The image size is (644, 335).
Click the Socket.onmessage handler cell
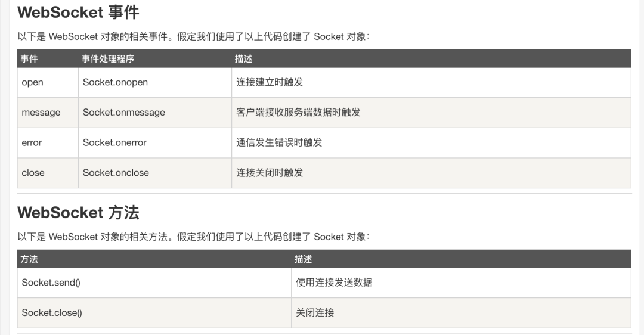pyautogui.click(x=155, y=113)
